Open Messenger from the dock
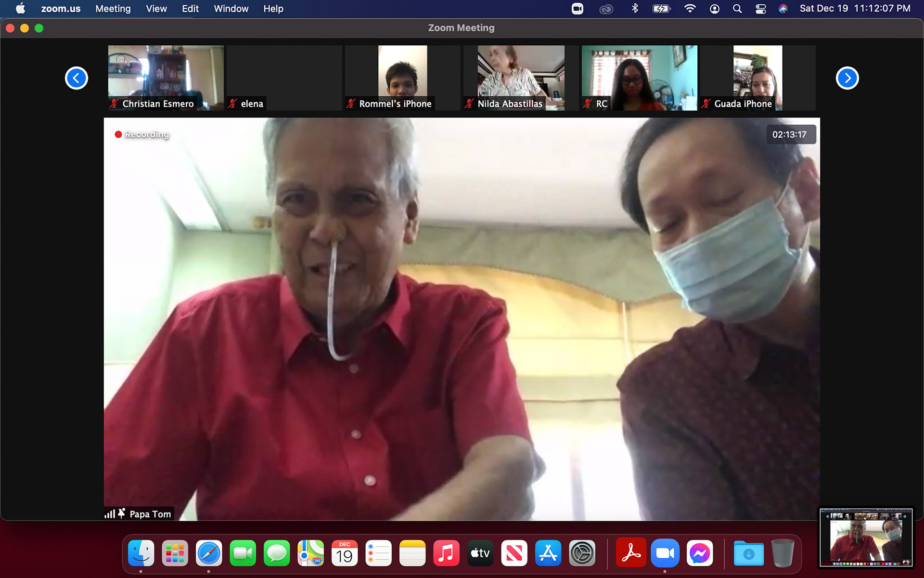Screen dimensions: 924x578 coord(699,553)
